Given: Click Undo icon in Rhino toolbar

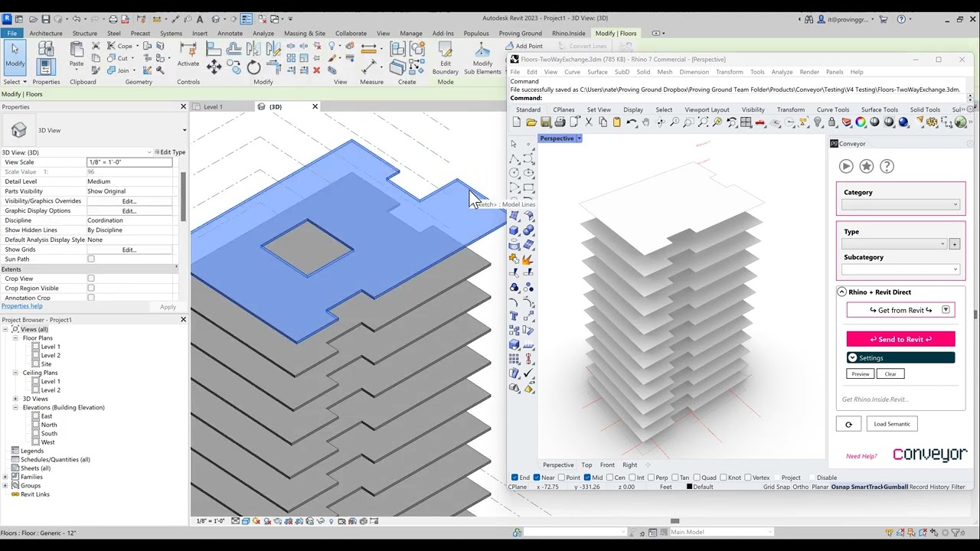Looking at the screenshot, I should (x=632, y=122).
